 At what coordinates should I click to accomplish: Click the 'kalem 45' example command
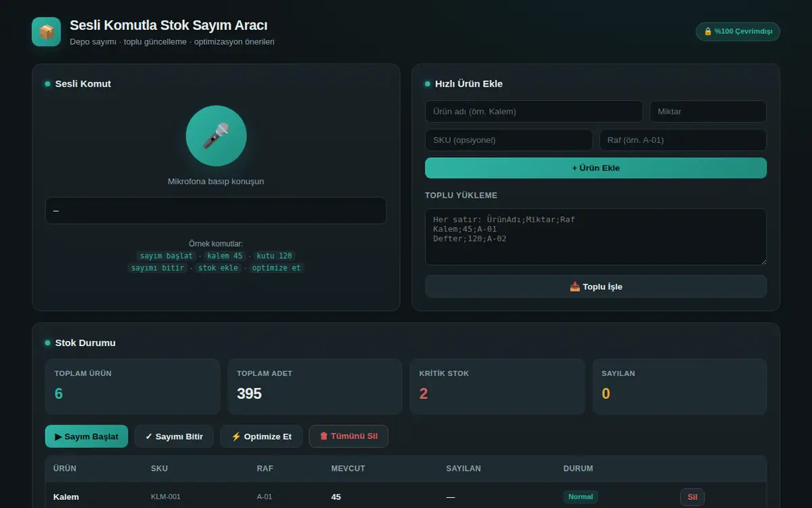(x=225, y=256)
